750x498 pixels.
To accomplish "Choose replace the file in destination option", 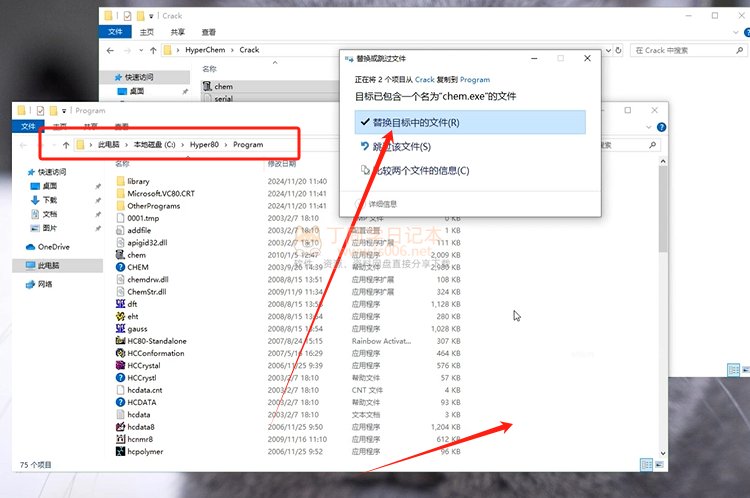I will pyautogui.click(x=470, y=122).
